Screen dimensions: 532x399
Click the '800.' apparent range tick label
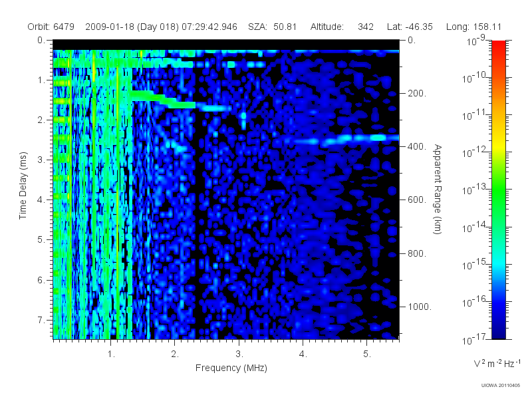coord(417,253)
